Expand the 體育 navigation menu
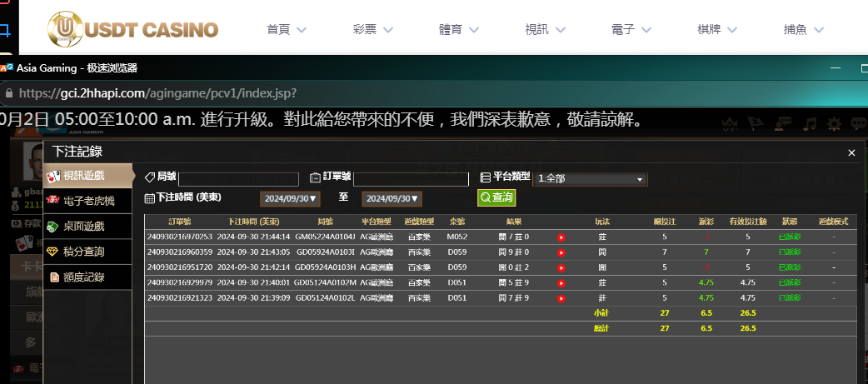 [459, 30]
